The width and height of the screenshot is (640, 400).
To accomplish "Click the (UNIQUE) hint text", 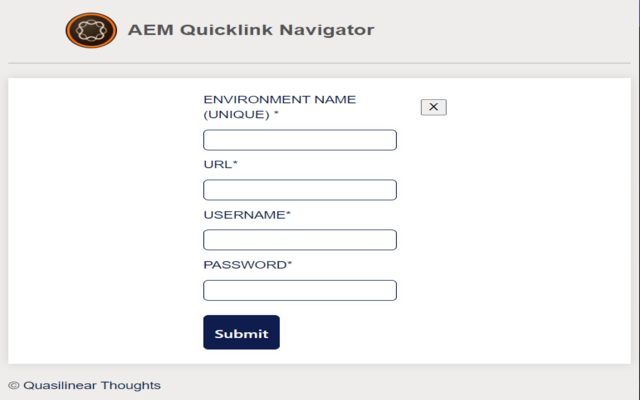I will pyautogui.click(x=236, y=114).
